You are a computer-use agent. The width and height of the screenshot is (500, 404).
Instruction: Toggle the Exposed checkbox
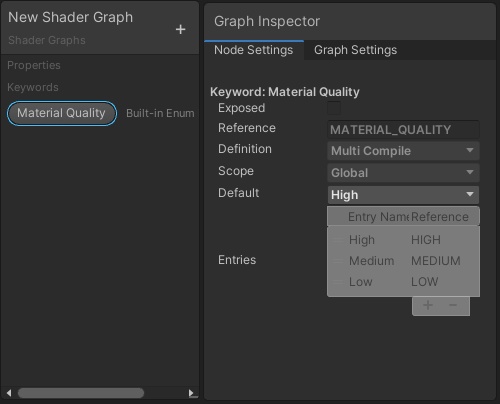334,108
